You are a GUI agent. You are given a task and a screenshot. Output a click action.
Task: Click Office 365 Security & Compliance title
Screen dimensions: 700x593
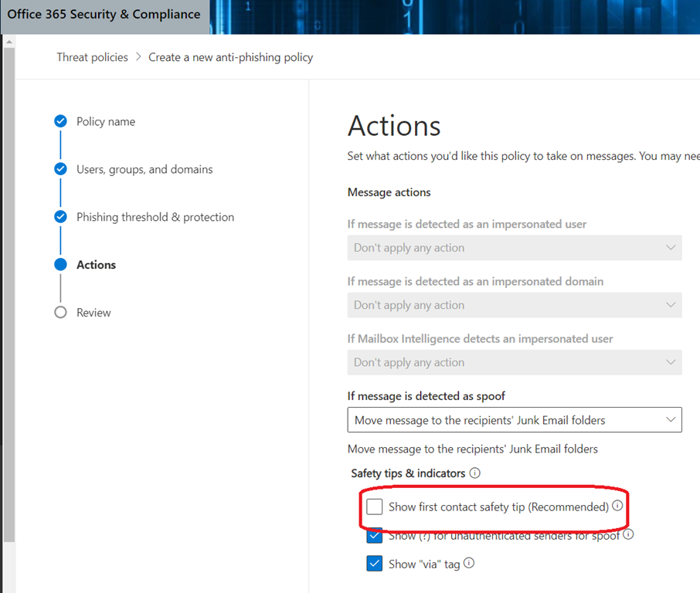point(104,14)
